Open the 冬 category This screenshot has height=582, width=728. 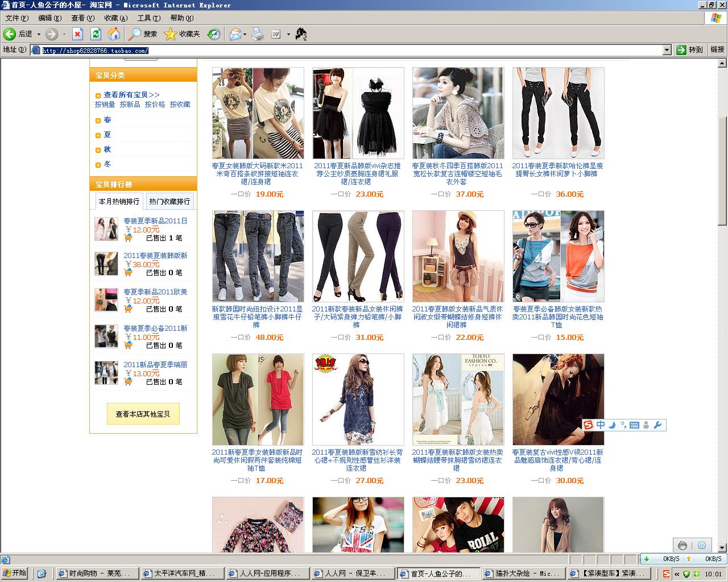107,164
